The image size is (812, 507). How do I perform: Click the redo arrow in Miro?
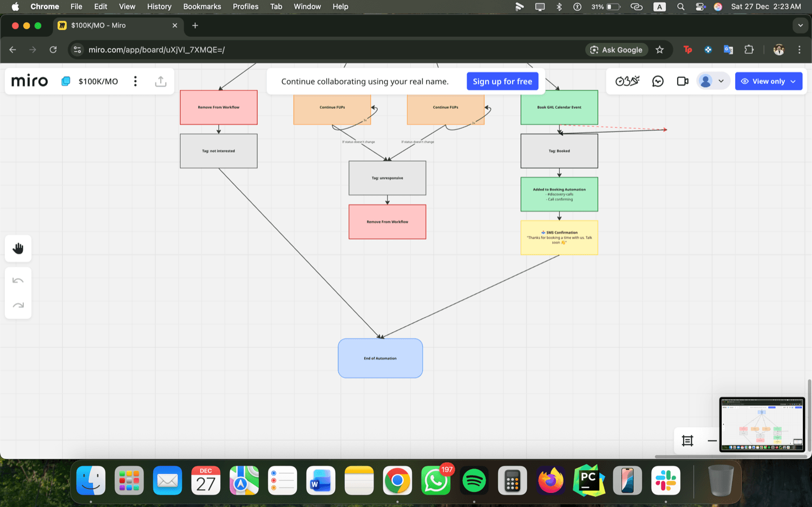click(18, 305)
